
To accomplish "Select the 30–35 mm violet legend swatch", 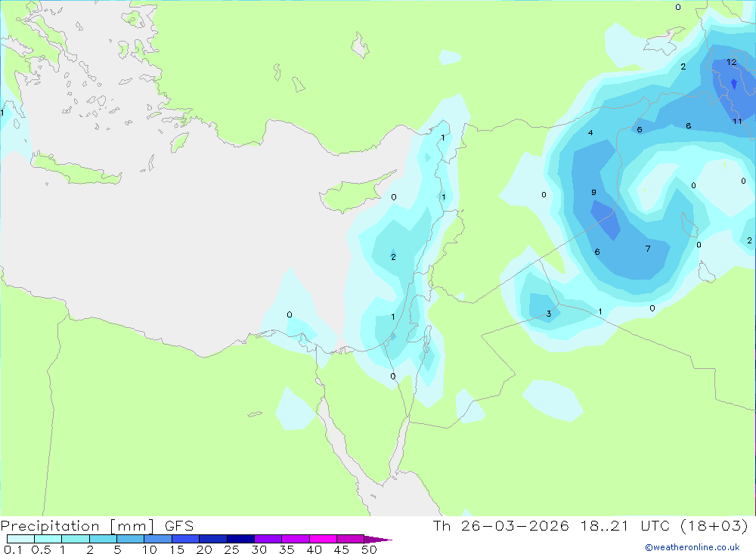I will coord(268,539).
